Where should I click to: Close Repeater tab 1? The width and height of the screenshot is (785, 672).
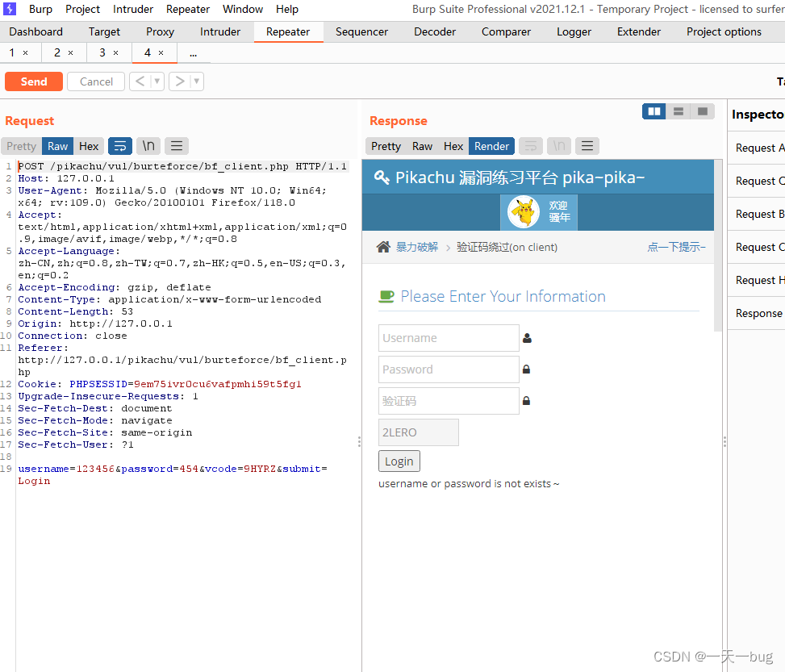(26, 53)
